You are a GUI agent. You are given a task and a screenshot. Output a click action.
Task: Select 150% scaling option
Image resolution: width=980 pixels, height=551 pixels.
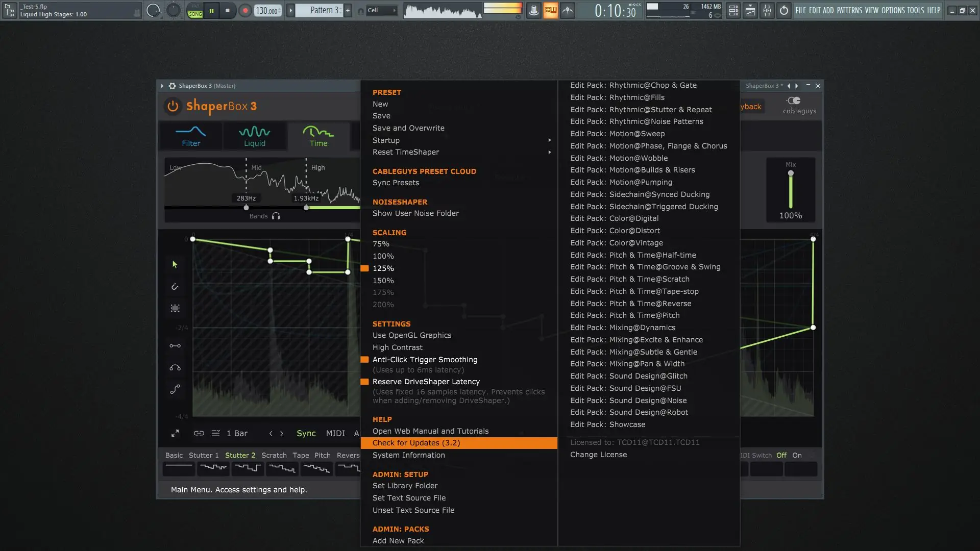coord(383,281)
